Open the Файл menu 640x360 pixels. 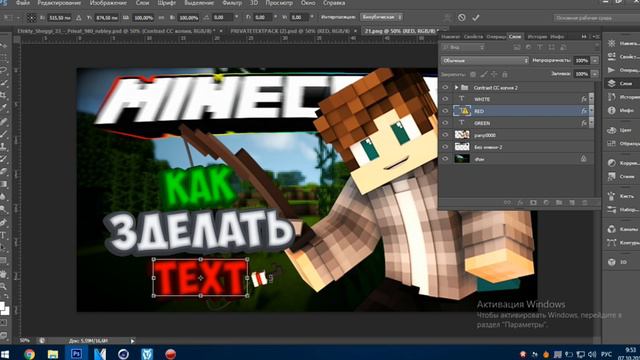pos(22,3)
